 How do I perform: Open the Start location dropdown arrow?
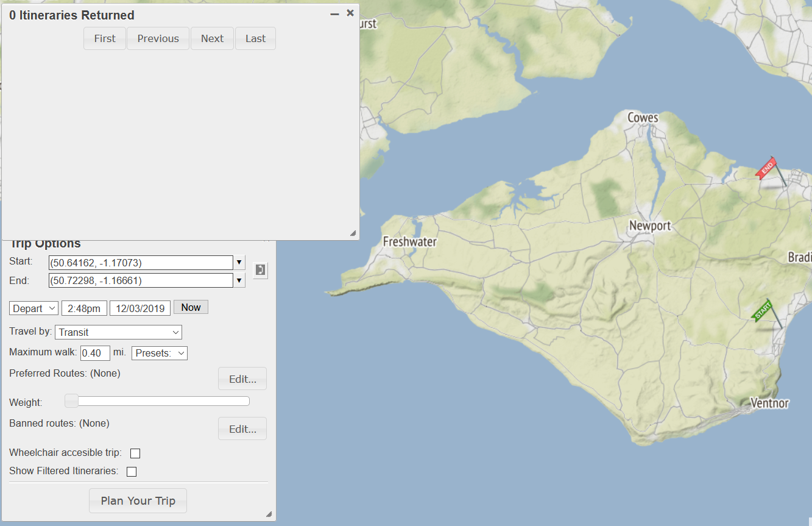[240, 263]
